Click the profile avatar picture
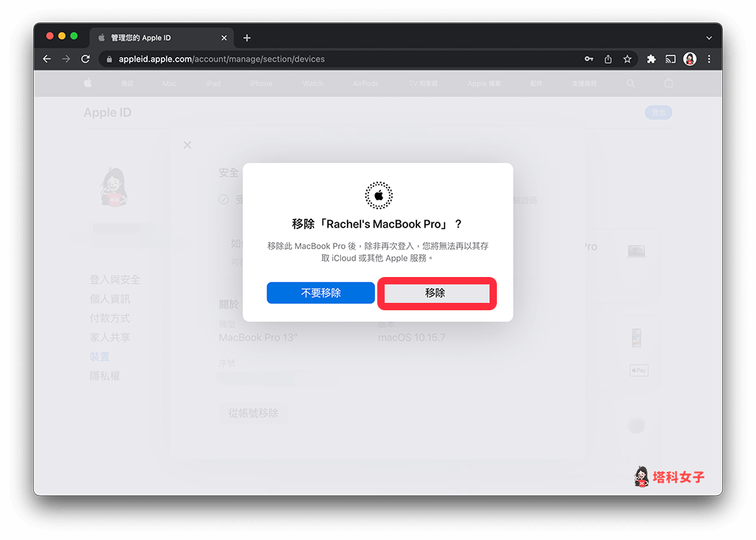The width and height of the screenshot is (756, 540). tap(114, 187)
